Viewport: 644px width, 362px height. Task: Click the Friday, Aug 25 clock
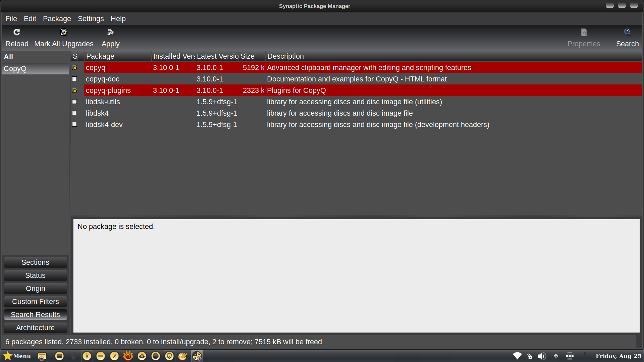[619, 356]
